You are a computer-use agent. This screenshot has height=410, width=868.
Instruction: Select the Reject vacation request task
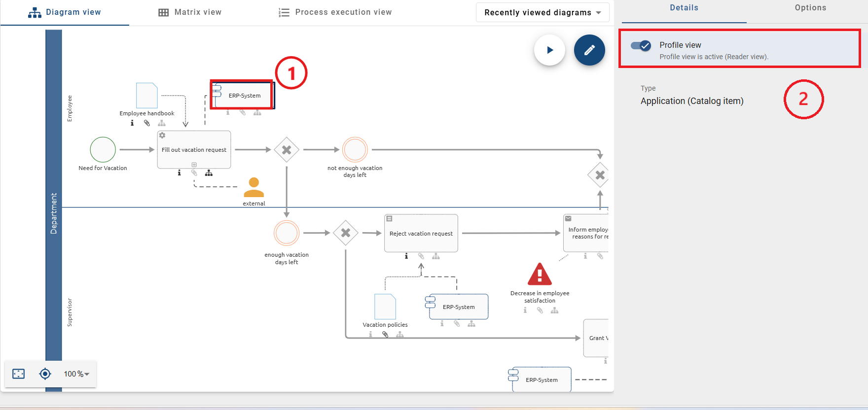point(421,233)
